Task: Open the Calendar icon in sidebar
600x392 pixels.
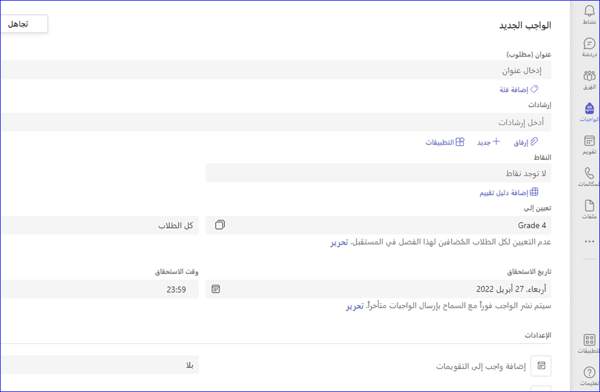Action: 589,140
